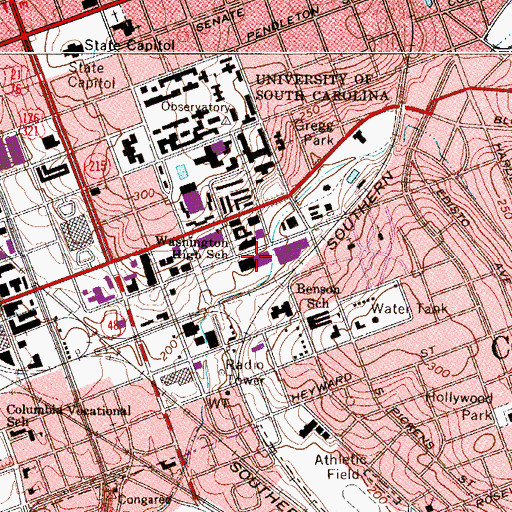Click the SENATE street label
Image resolution: width=512 pixels, height=512 pixels.
220,20
